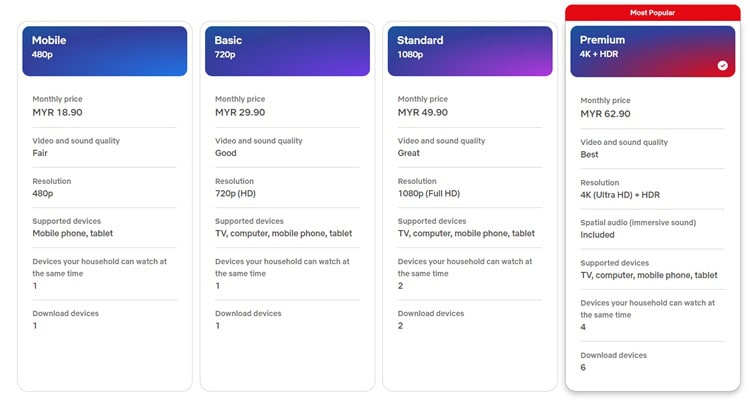Click 1080p (Full HD) resolution text

click(x=429, y=194)
